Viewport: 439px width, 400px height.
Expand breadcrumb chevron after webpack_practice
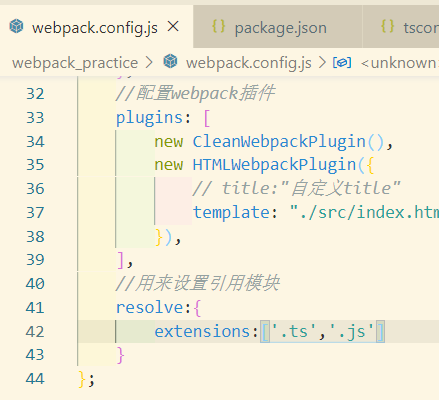click(149, 63)
